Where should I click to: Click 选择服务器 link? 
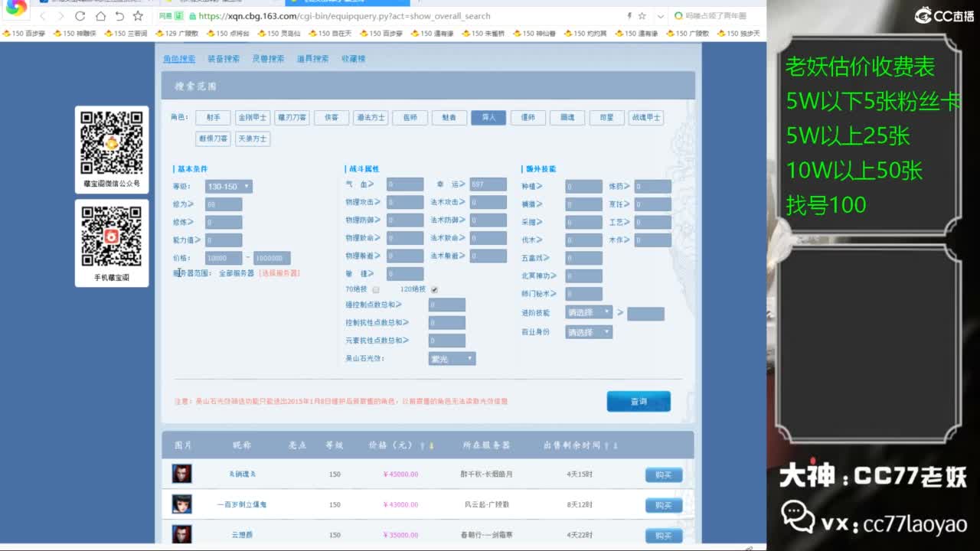[279, 273]
